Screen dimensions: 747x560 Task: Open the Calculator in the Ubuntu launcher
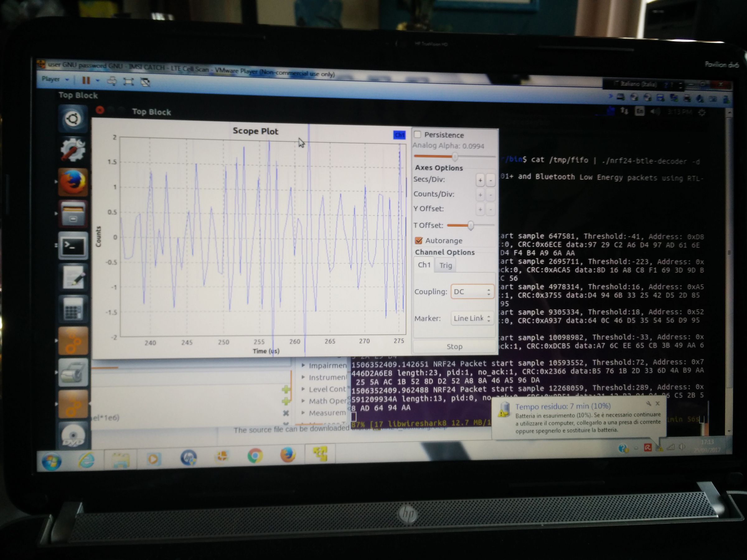(74, 308)
